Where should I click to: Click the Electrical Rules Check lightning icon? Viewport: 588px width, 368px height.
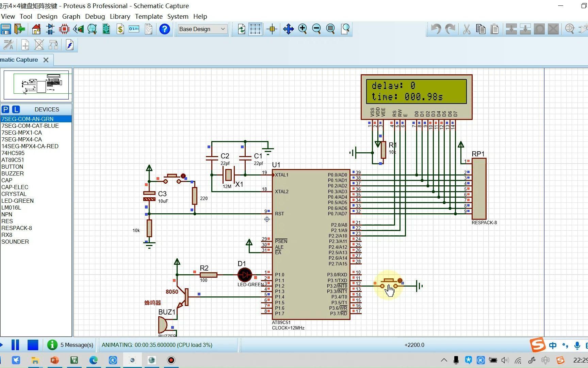pos(70,45)
